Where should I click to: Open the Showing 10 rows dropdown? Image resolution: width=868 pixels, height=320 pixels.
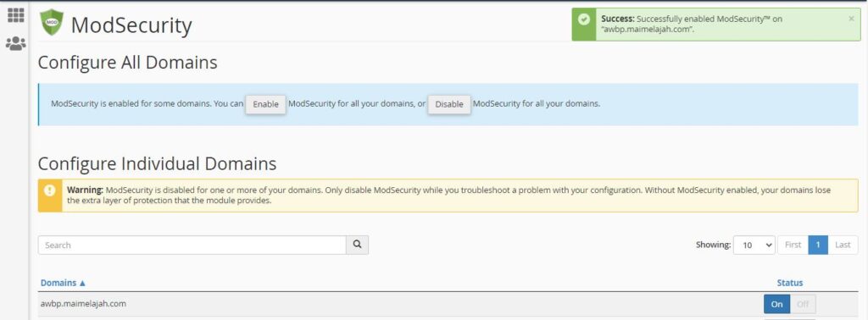click(x=754, y=245)
